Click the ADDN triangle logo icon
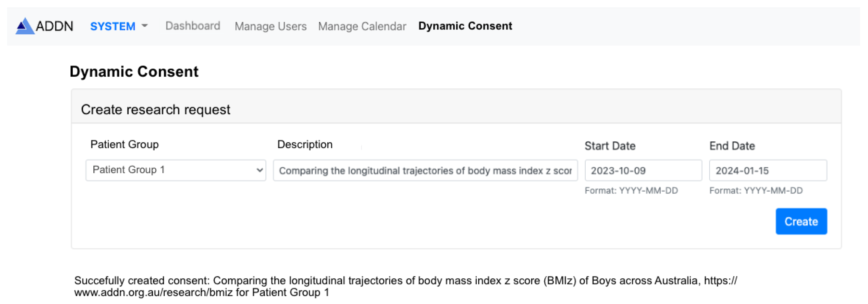This screenshot has height=304, width=868. 24,26
